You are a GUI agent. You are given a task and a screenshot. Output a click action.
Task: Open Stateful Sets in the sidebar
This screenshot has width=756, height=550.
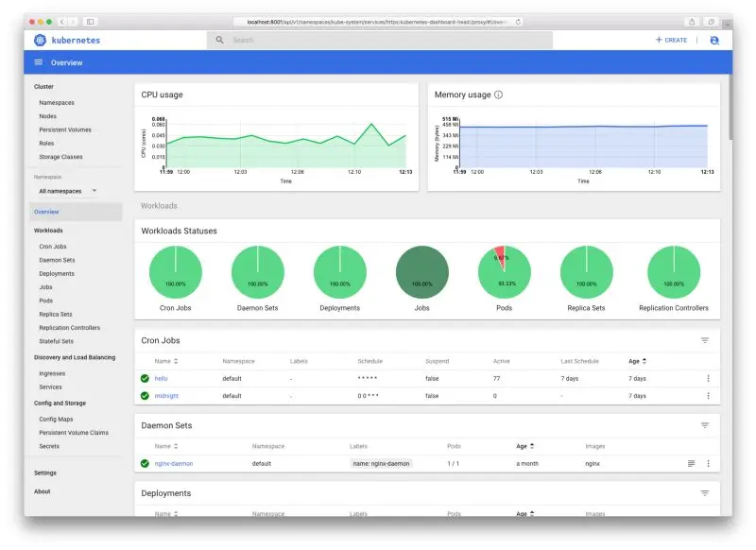click(x=56, y=341)
